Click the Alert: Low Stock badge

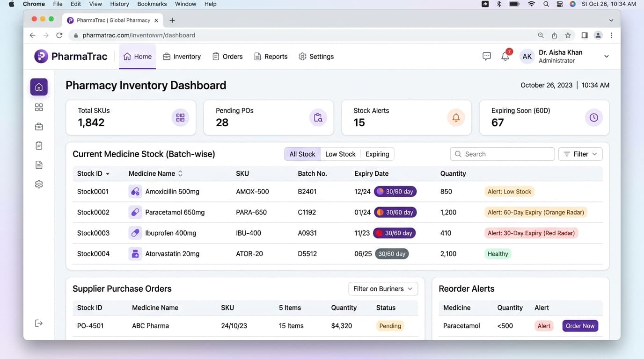point(509,192)
